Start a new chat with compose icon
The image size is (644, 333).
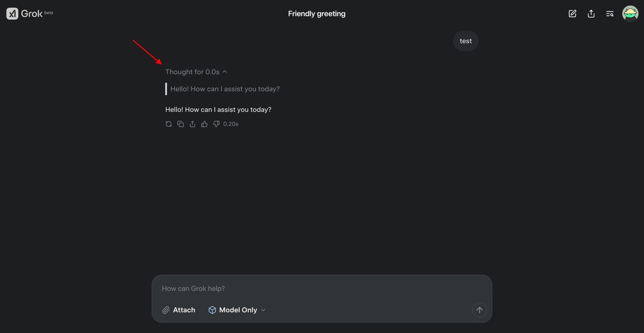click(x=572, y=14)
